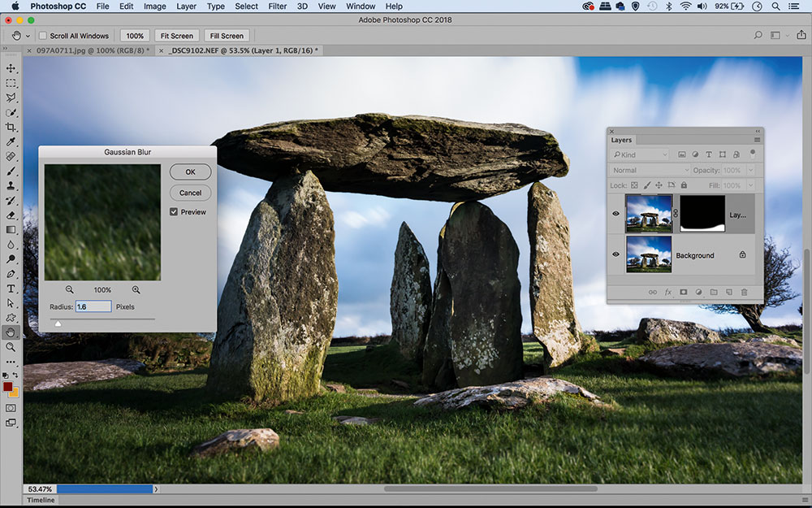The width and height of the screenshot is (812, 508).
Task: Expand the Fill slider dropdown
Action: [x=750, y=185]
